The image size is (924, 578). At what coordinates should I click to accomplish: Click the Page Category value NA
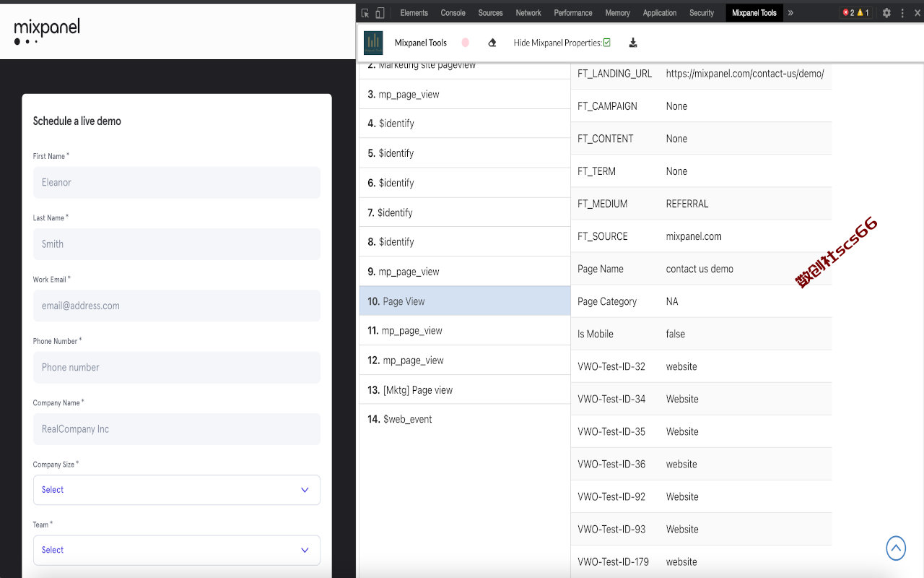click(672, 301)
